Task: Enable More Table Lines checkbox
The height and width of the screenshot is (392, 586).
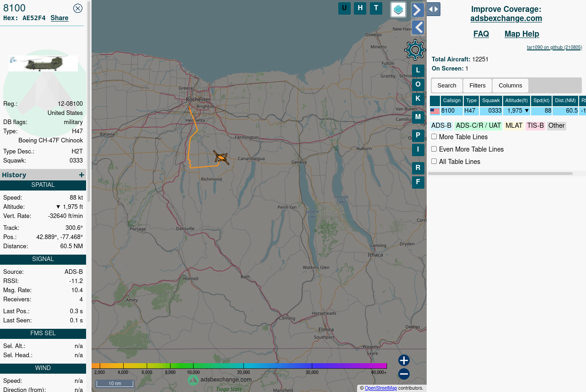Action: (x=434, y=136)
